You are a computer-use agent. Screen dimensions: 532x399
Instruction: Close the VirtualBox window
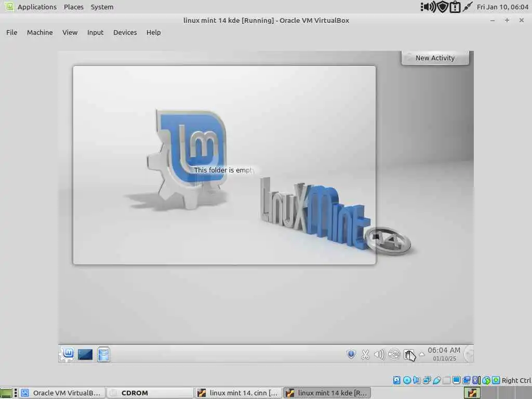[x=522, y=20]
